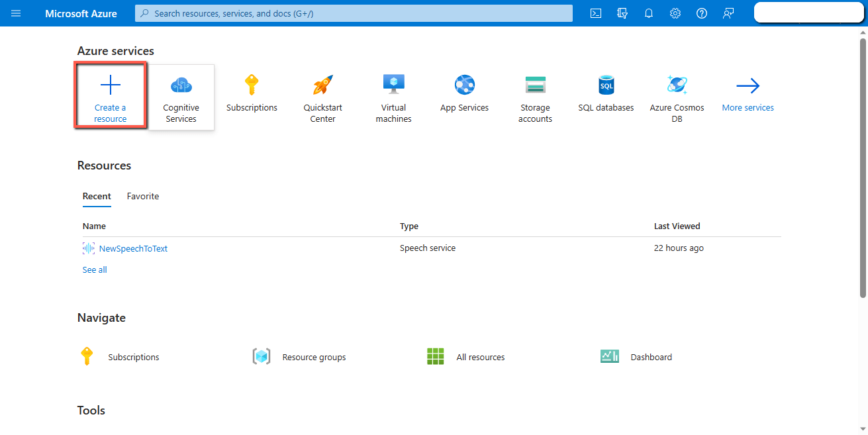This screenshot has width=868, height=435.
Task: Click the Name column header
Action: pyautogui.click(x=94, y=226)
